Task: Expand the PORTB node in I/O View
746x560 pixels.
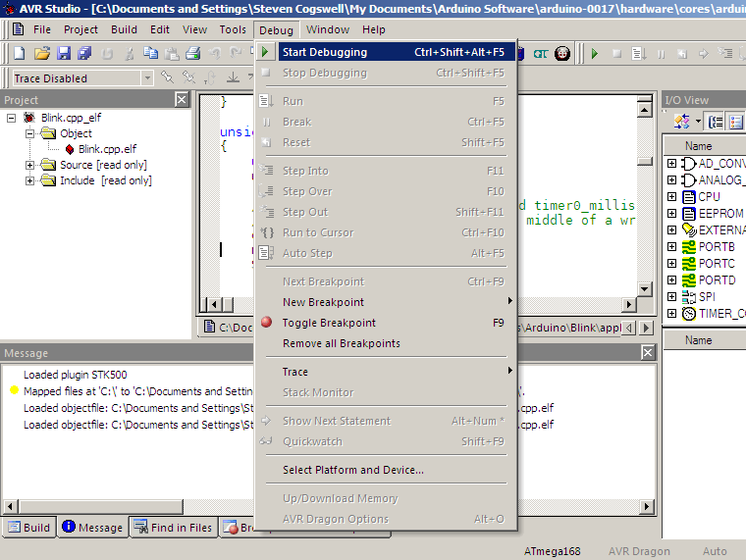Action: point(671,247)
